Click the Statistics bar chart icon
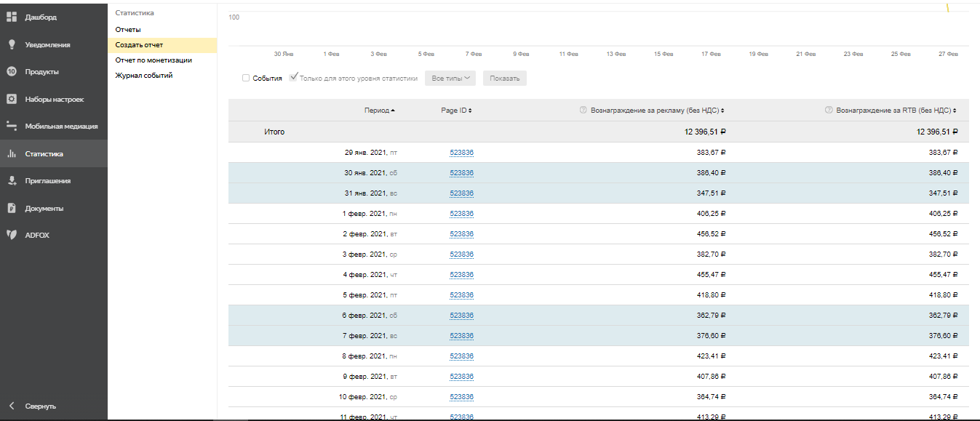Viewport: 980px width, 421px height. [12, 153]
